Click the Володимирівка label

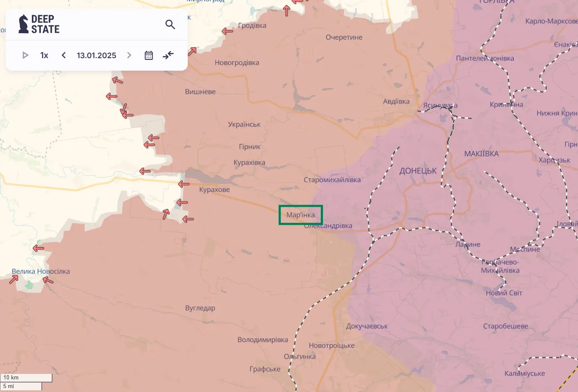[x=263, y=339]
